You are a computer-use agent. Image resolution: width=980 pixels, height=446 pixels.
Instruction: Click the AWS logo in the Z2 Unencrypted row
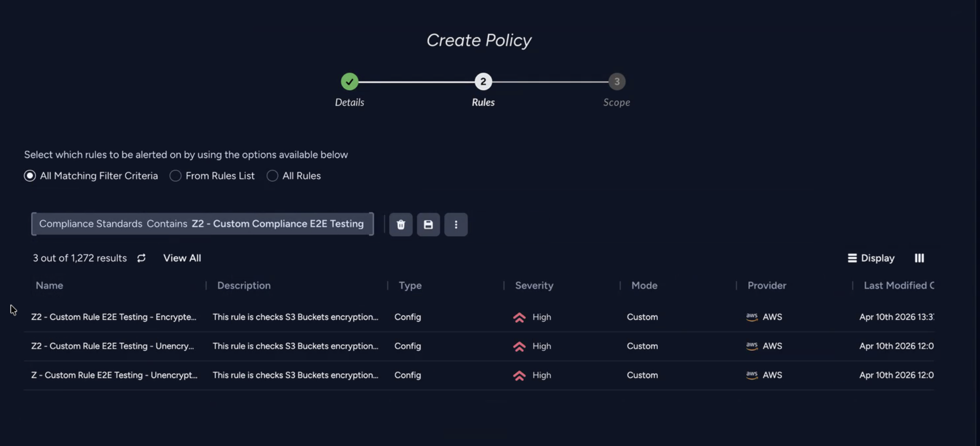(x=752, y=346)
